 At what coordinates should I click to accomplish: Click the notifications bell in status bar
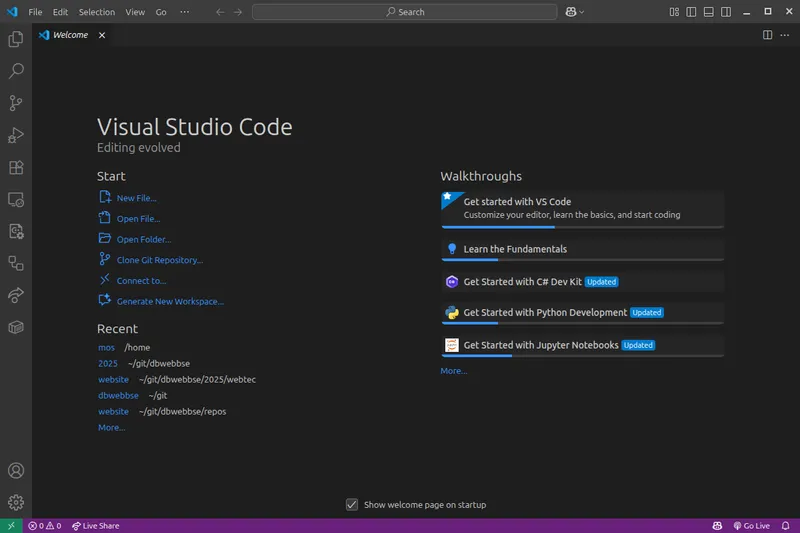pos(787,525)
